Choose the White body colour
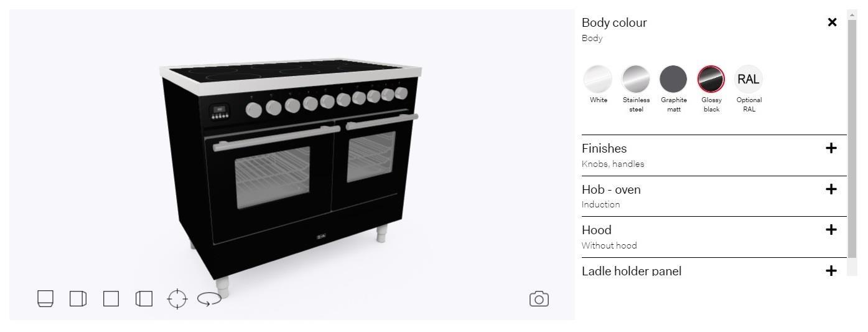The height and width of the screenshot is (332, 868). click(598, 80)
